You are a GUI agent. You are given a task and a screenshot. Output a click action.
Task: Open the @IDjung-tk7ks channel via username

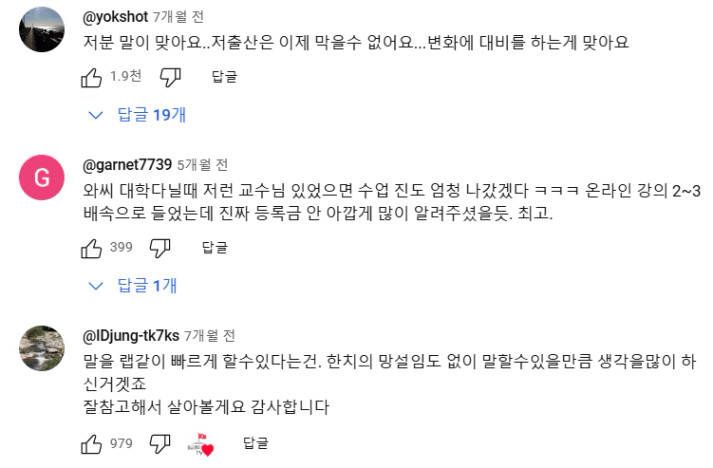[130, 334]
